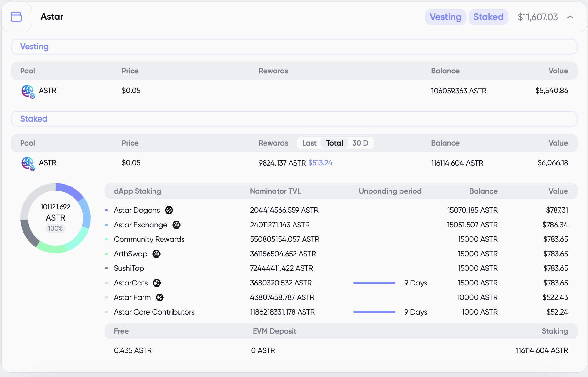Screen dimensions: 588x377
Task: Select the Staked pill at the top
Action: click(x=488, y=17)
